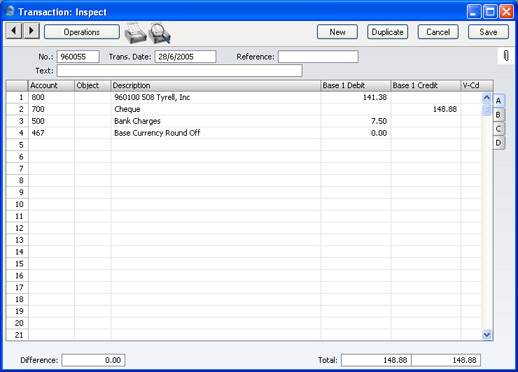Click the V-Cd column header

coord(477,86)
